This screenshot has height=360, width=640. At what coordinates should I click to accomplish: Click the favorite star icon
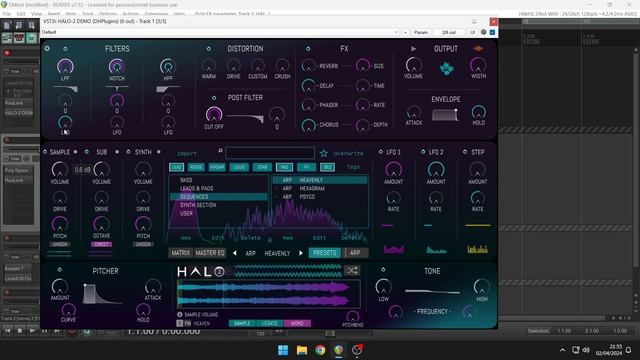pyautogui.click(x=324, y=153)
